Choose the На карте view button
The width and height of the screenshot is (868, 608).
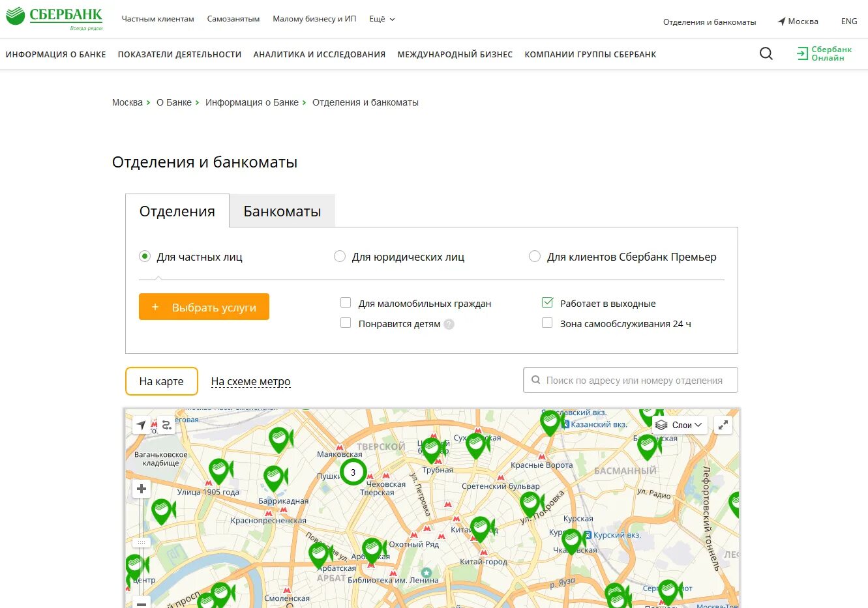tap(161, 381)
